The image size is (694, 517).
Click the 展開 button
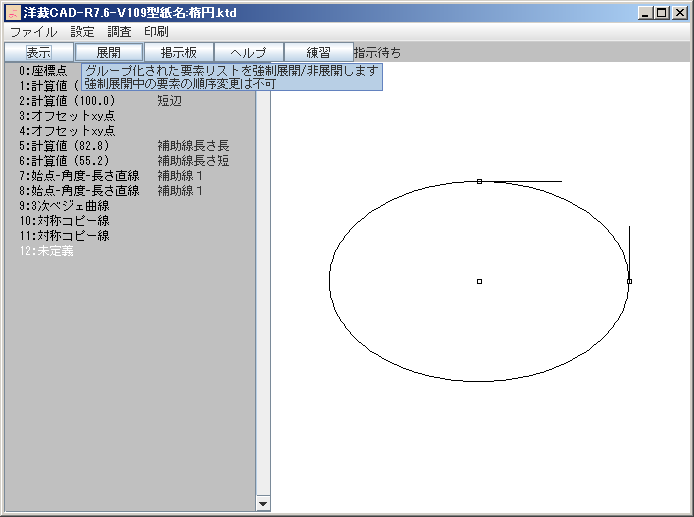pos(109,52)
